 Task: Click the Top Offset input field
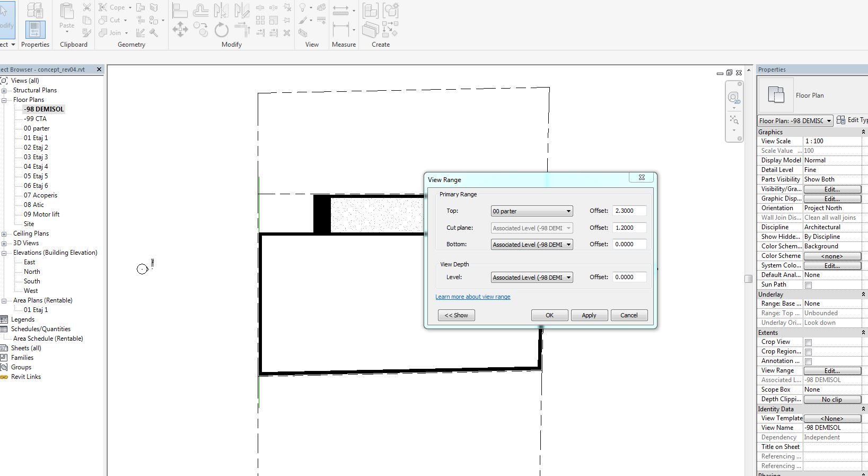629,211
